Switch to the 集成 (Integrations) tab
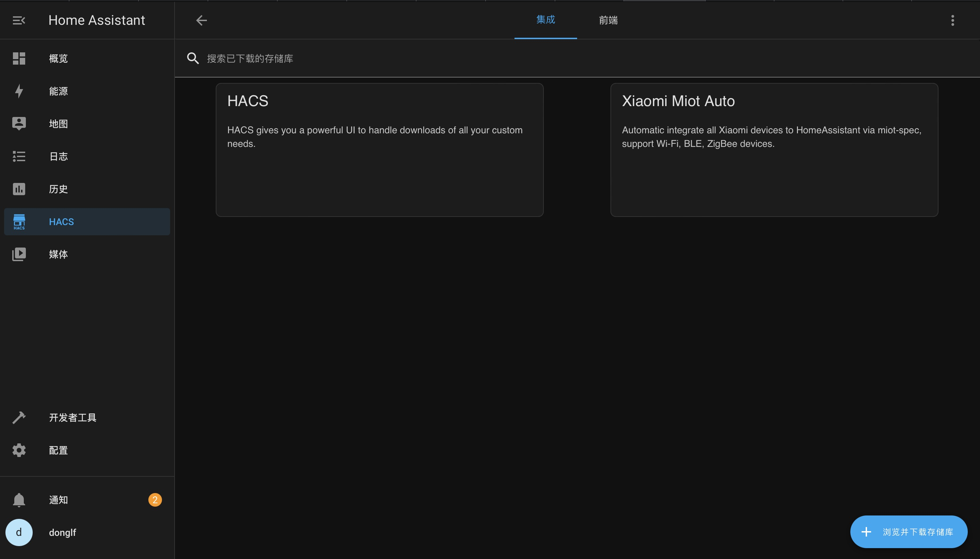Viewport: 980px width, 559px height. pos(545,20)
